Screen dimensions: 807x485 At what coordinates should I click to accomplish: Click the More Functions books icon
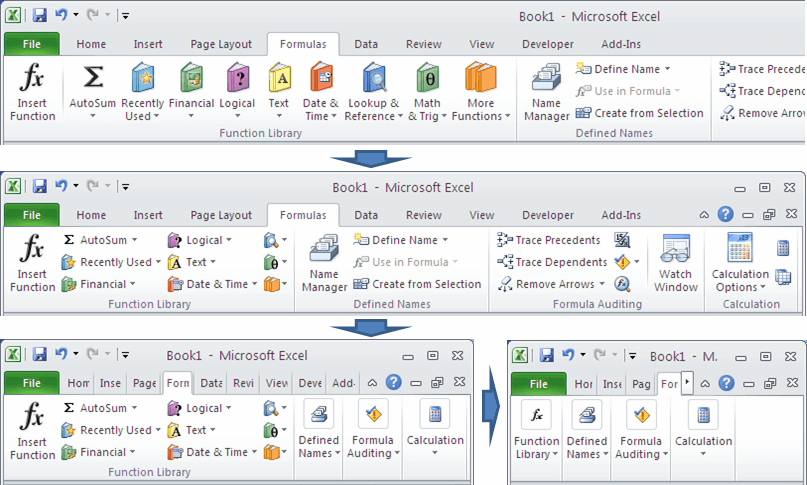(x=480, y=78)
